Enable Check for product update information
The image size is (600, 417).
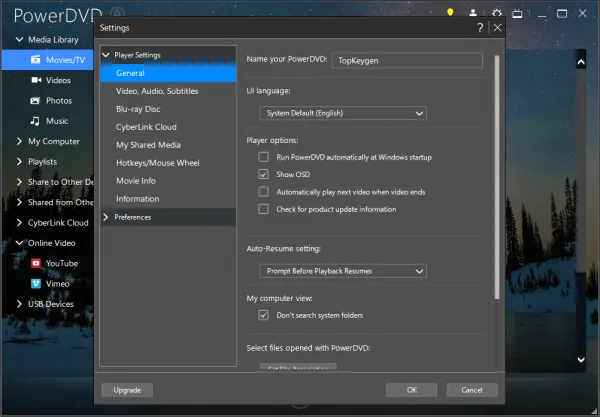(263, 209)
